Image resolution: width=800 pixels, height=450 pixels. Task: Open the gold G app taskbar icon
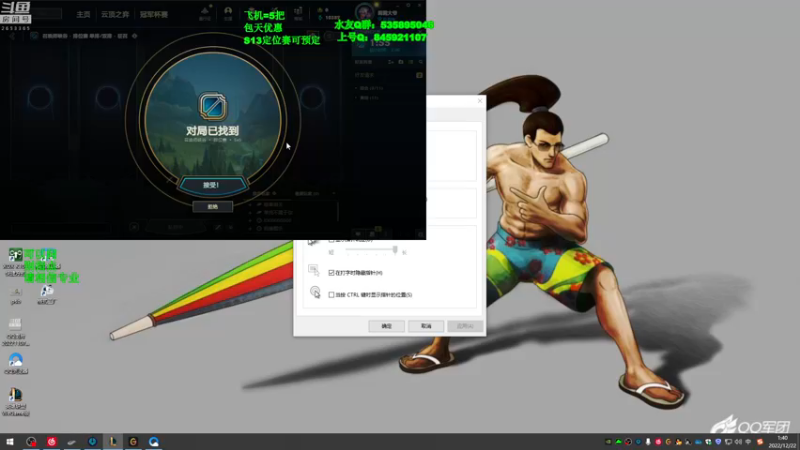click(x=133, y=441)
